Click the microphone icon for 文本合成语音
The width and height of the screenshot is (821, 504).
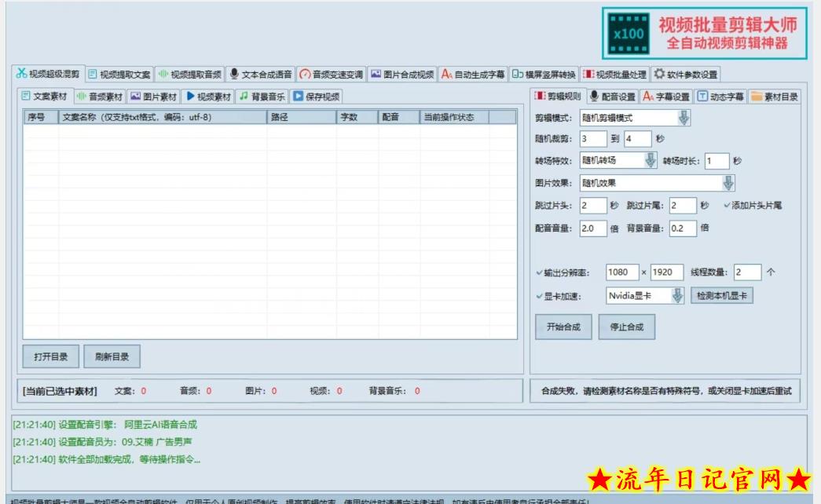click(234, 73)
